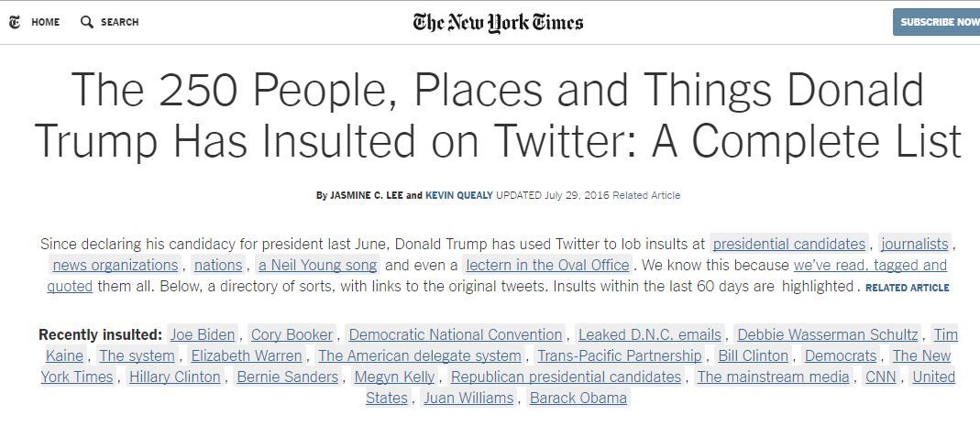Go to HOME in top navigation
The image size is (980, 426).
tap(46, 23)
